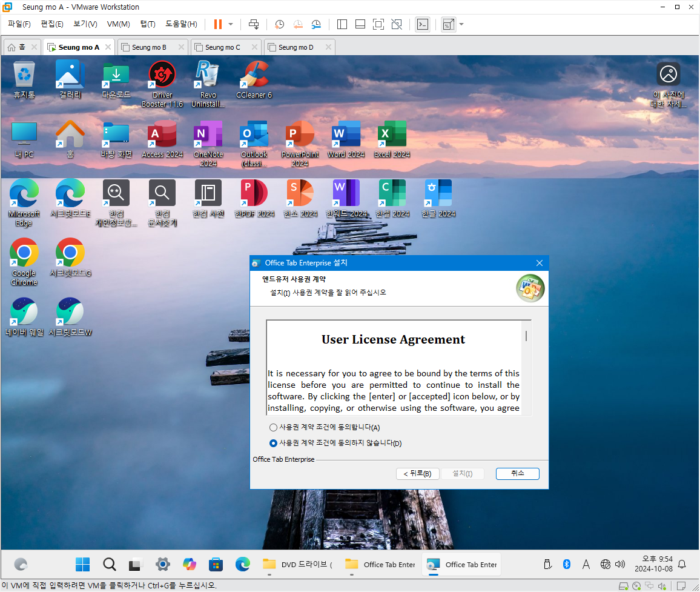Open the clock showing 오후 9:54
This screenshot has height=592, width=700.
click(653, 564)
